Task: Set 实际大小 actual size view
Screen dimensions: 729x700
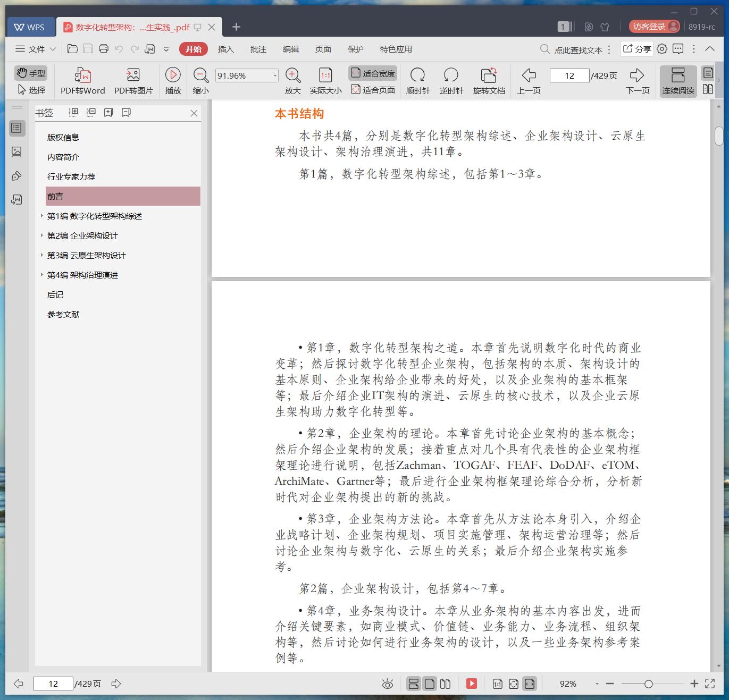Action: pos(325,81)
